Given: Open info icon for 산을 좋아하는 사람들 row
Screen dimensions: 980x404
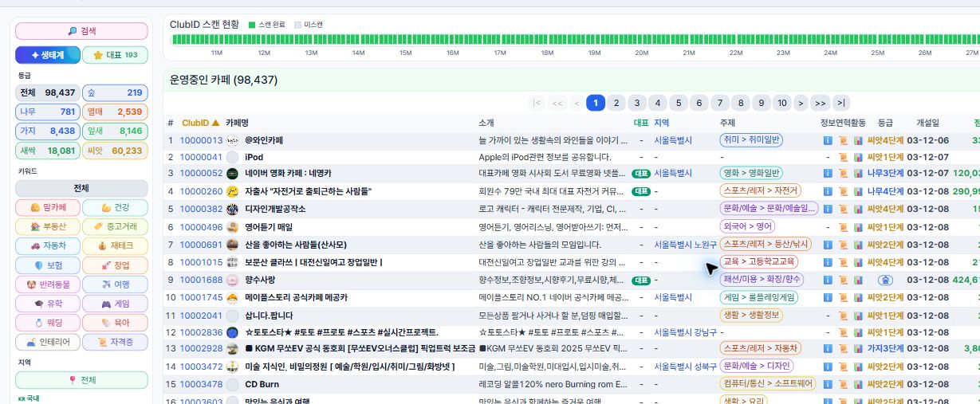Looking at the screenshot, I should tap(828, 245).
